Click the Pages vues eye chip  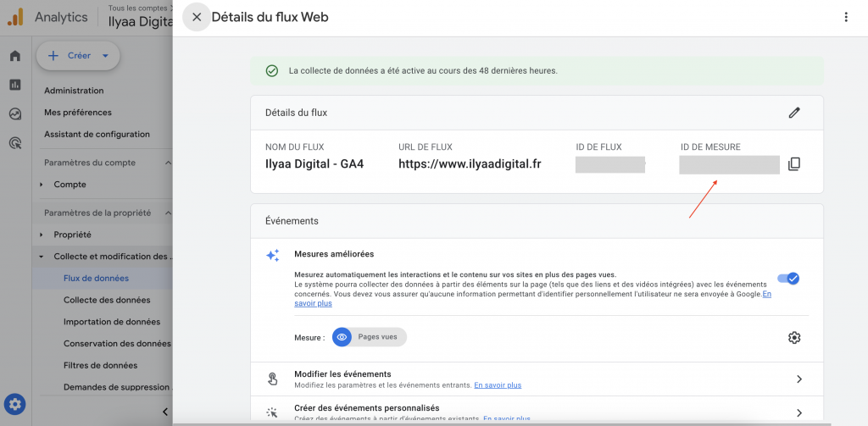[370, 337]
